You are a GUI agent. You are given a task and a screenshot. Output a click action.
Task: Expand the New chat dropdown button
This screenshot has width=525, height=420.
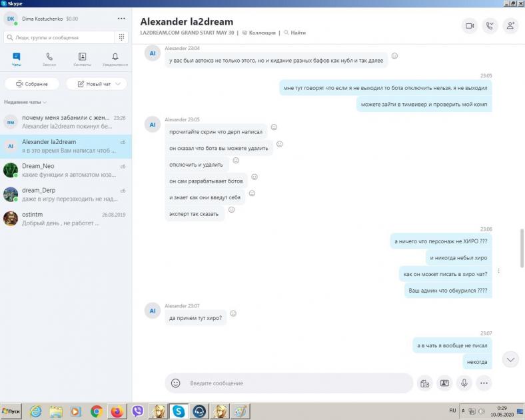coord(97,84)
